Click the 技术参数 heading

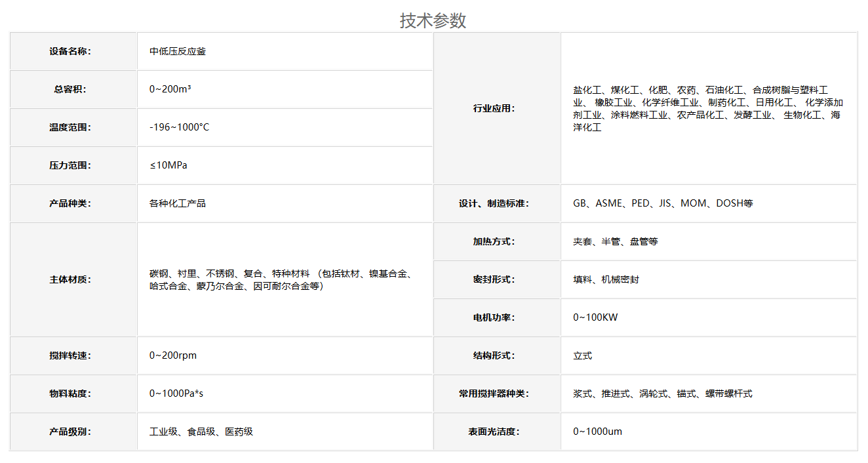[433, 20]
